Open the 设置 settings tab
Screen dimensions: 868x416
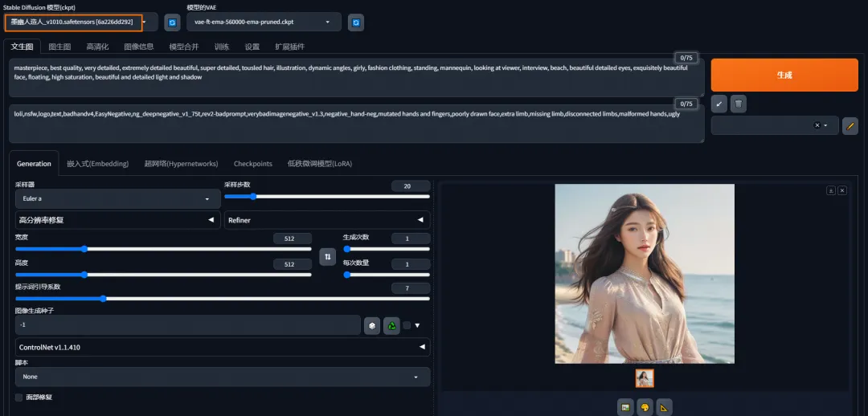[252, 47]
